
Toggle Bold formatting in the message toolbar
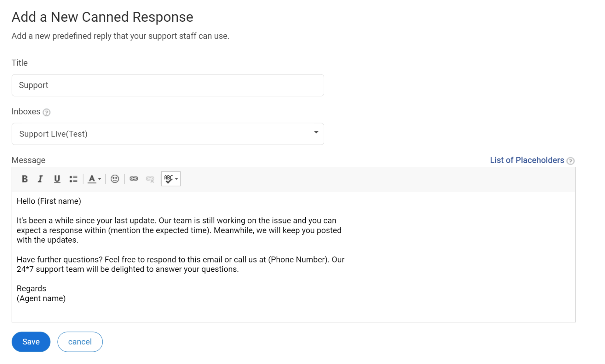point(25,179)
